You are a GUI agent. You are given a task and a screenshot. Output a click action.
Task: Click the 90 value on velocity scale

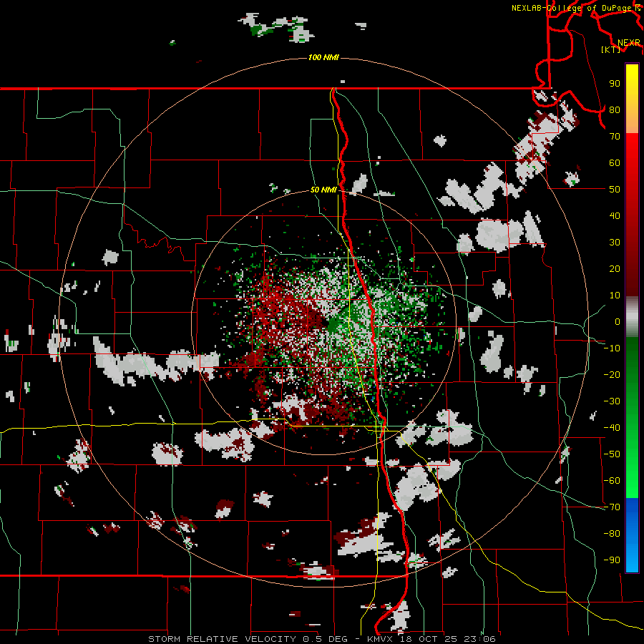click(x=615, y=84)
